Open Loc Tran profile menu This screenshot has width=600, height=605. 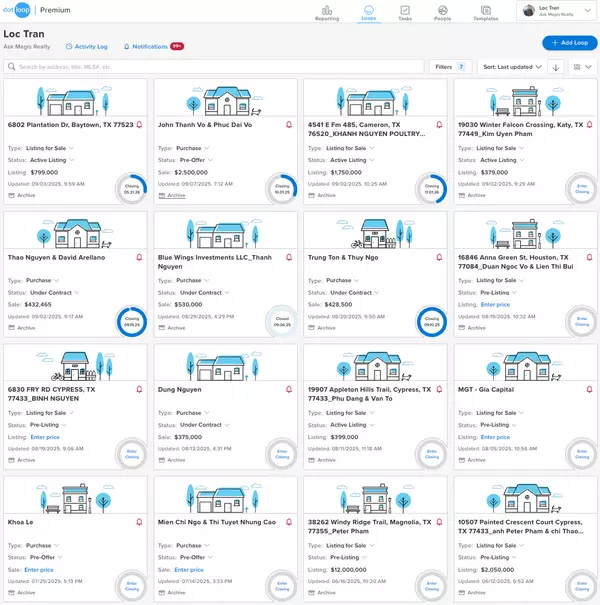(x=556, y=11)
